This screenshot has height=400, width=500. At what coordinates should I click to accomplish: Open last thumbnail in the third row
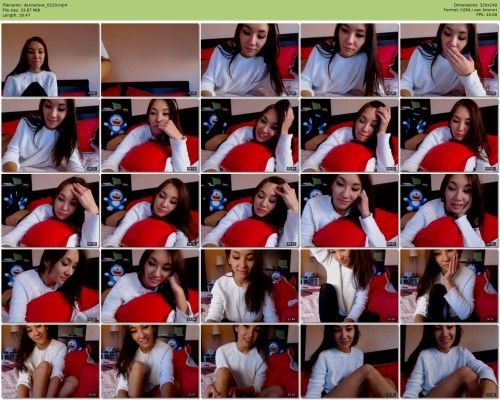pos(449,211)
